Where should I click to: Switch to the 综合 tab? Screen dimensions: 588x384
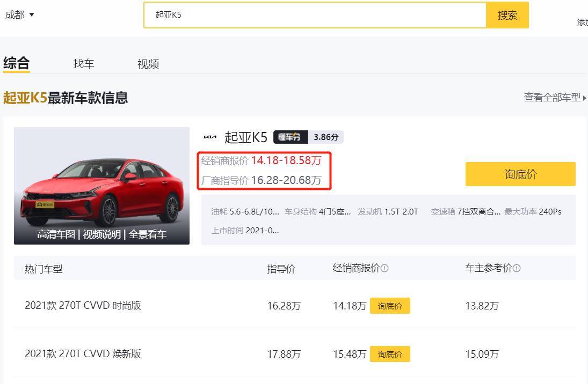pyautogui.click(x=17, y=63)
